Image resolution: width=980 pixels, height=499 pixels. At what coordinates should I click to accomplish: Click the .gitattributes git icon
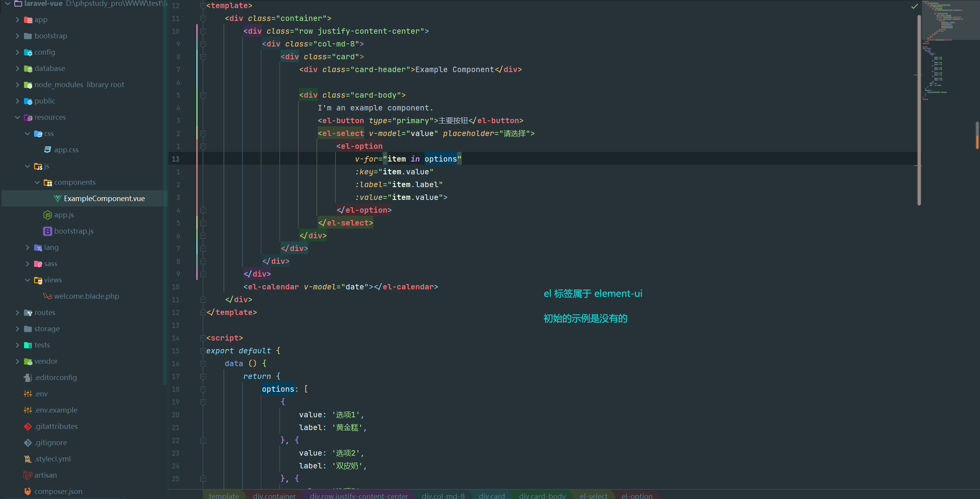tap(28, 426)
